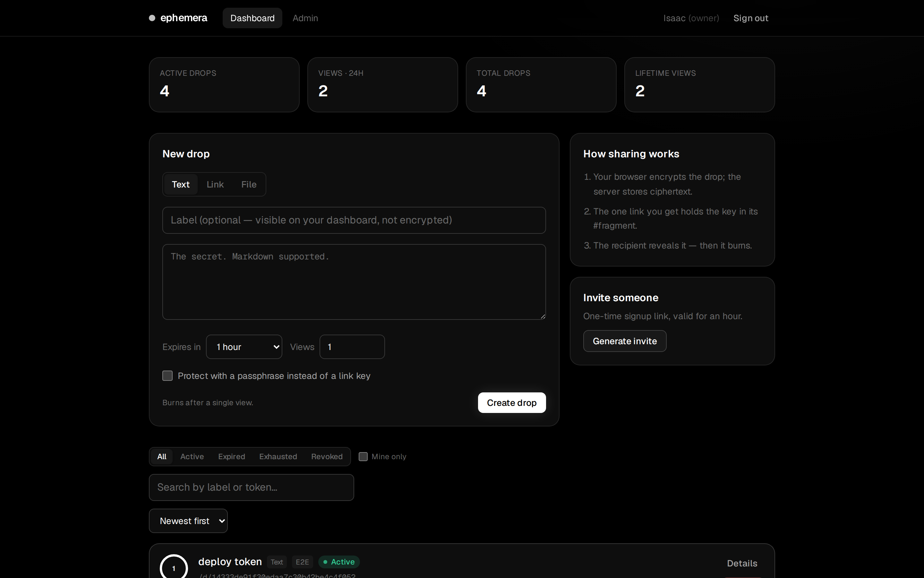Image resolution: width=924 pixels, height=578 pixels.
Task: Click the 'Burns after a single view.' note
Action: (x=208, y=403)
